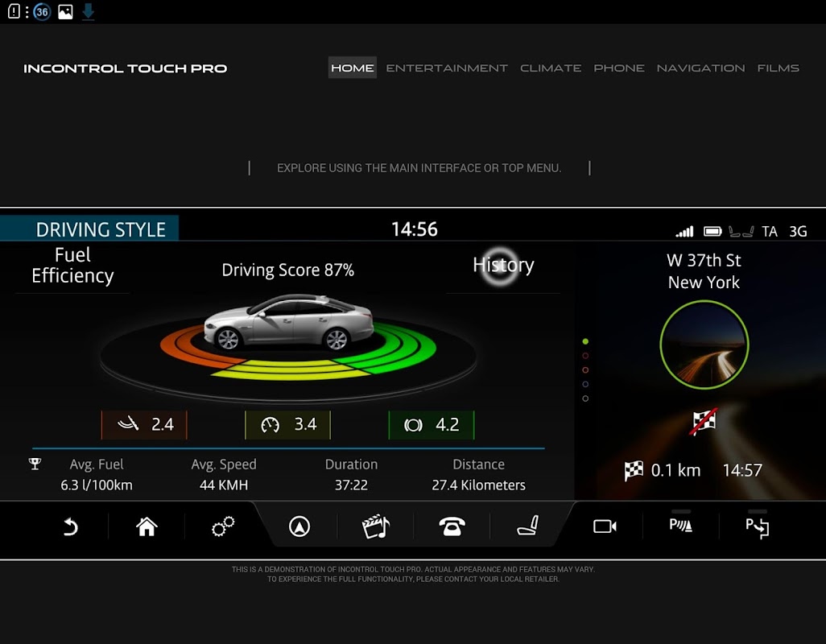Click the 14:56 clock
The height and width of the screenshot is (644, 826).
click(x=415, y=229)
